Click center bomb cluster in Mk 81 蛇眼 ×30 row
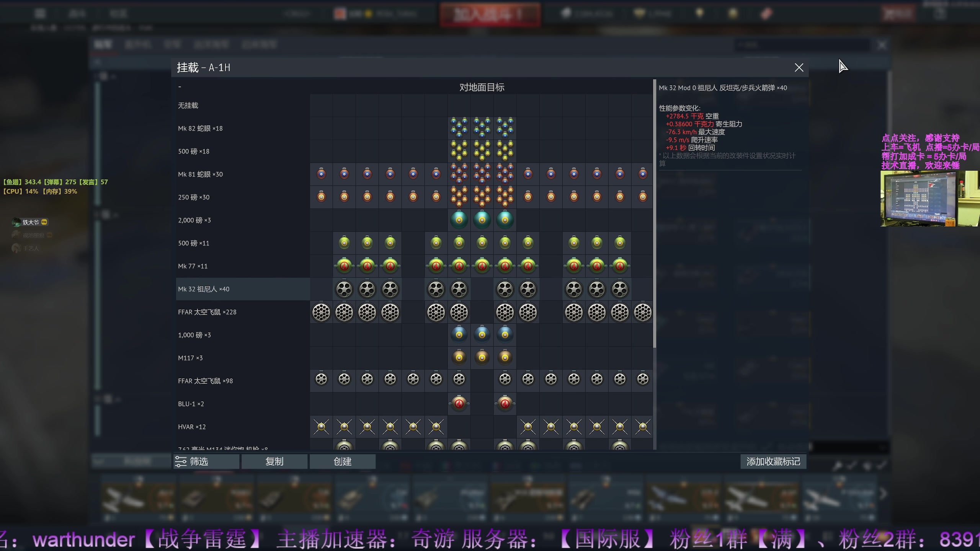 coord(482,174)
